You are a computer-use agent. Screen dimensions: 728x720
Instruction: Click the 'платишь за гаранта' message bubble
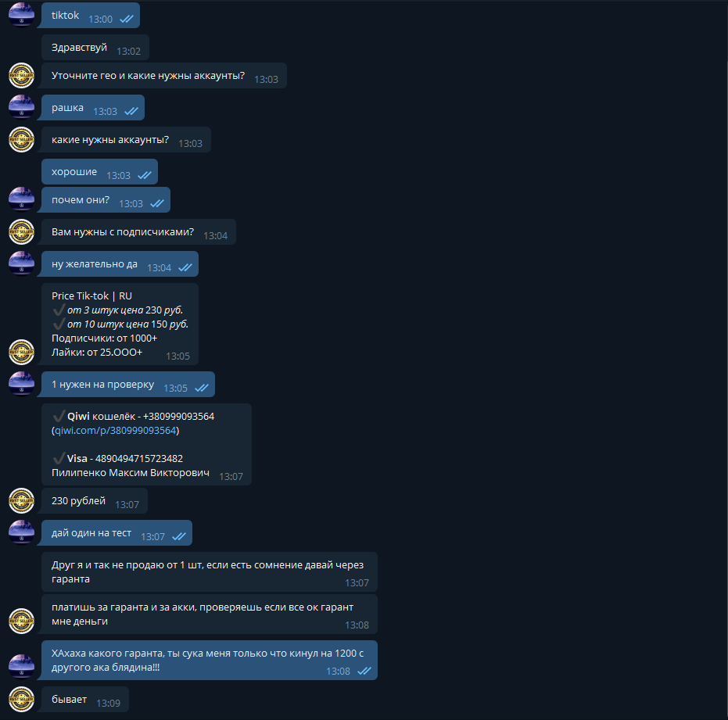point(210,614)
